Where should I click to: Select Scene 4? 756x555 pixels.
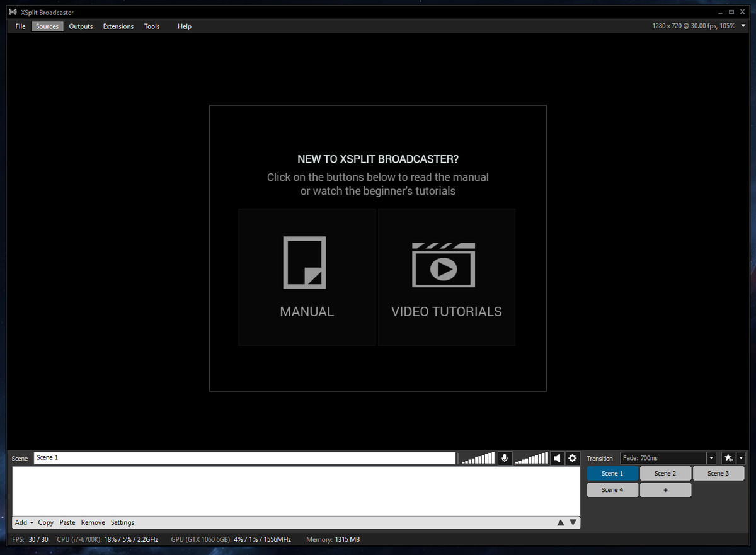(612, 489)
